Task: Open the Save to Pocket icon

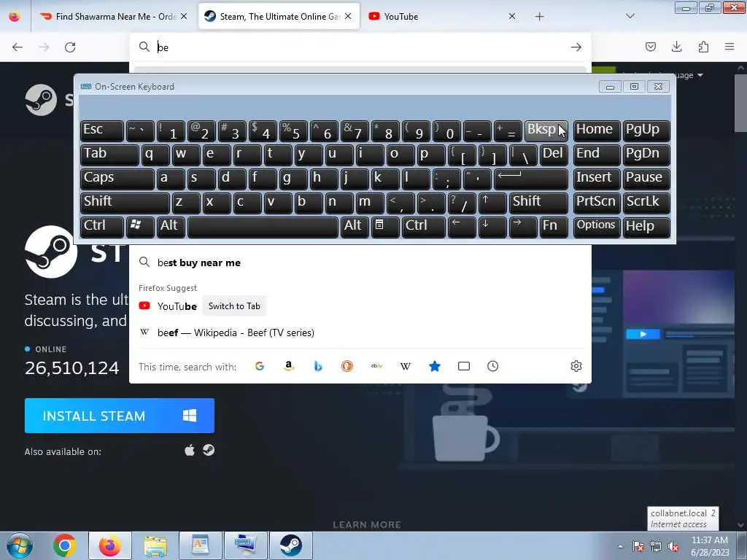Action: tap(650, 47)
